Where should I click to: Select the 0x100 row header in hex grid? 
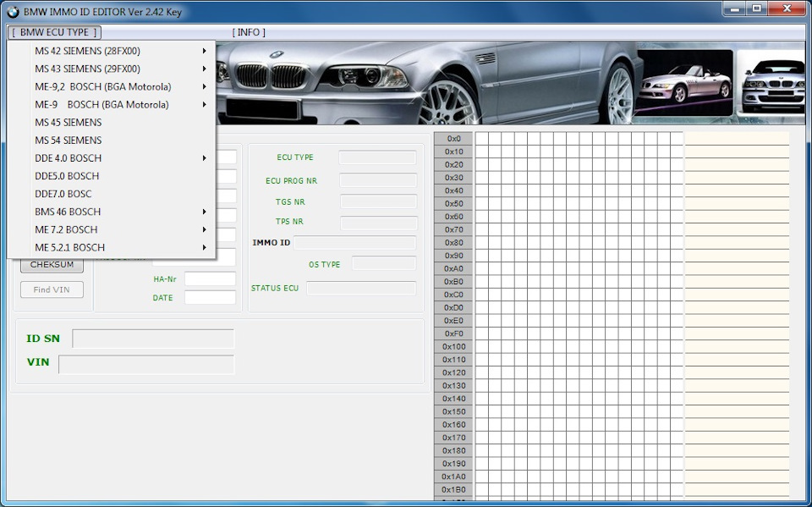click(x=453, y=347)
